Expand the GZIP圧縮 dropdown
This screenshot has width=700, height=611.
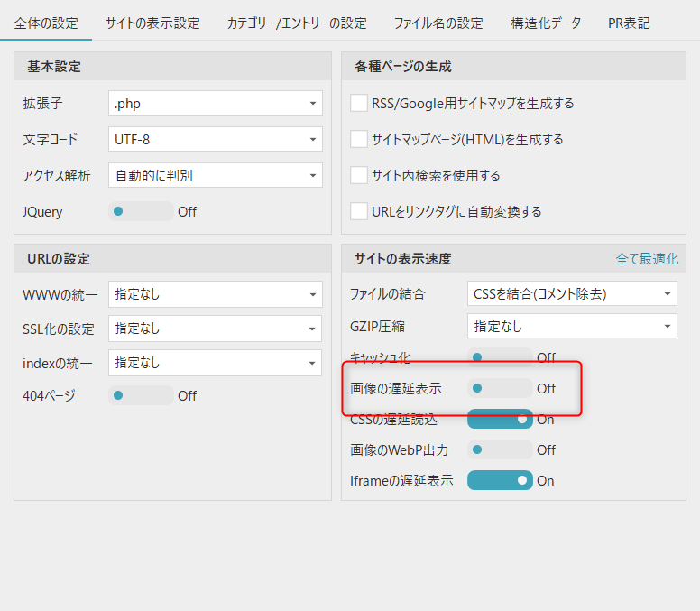[572, 327]
